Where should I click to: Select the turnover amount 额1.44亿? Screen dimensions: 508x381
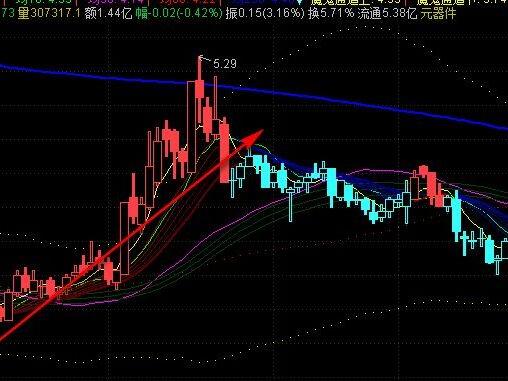click(x=109, y=14)
